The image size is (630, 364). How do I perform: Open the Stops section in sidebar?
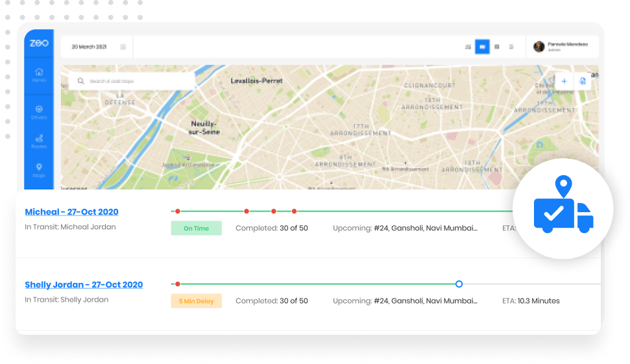(39, 171)
